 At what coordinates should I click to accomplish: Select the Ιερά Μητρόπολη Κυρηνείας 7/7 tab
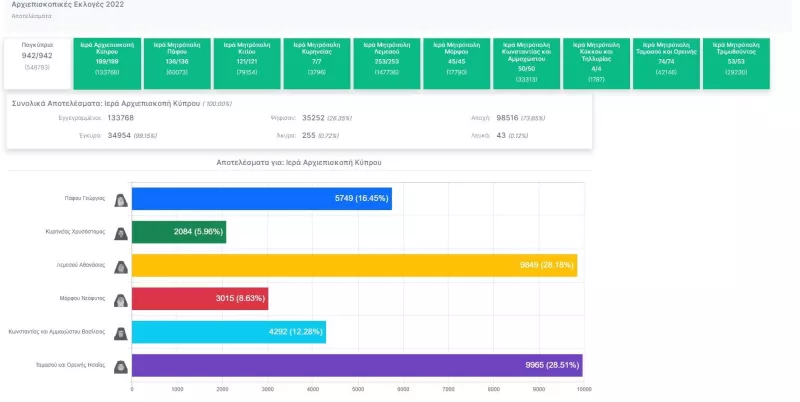[x=316, y=63]
